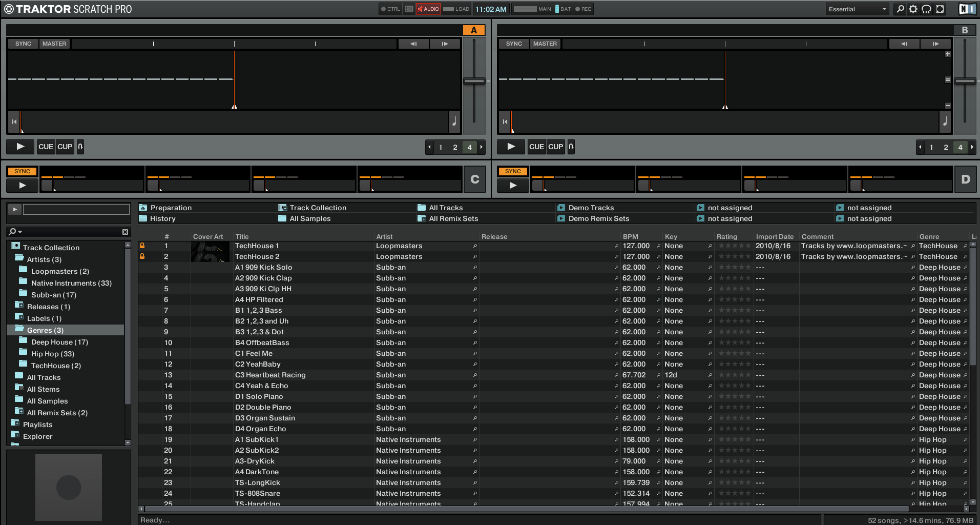Click the Deck A tempo fader
The image size is (980, 525).
pos(474,81)
